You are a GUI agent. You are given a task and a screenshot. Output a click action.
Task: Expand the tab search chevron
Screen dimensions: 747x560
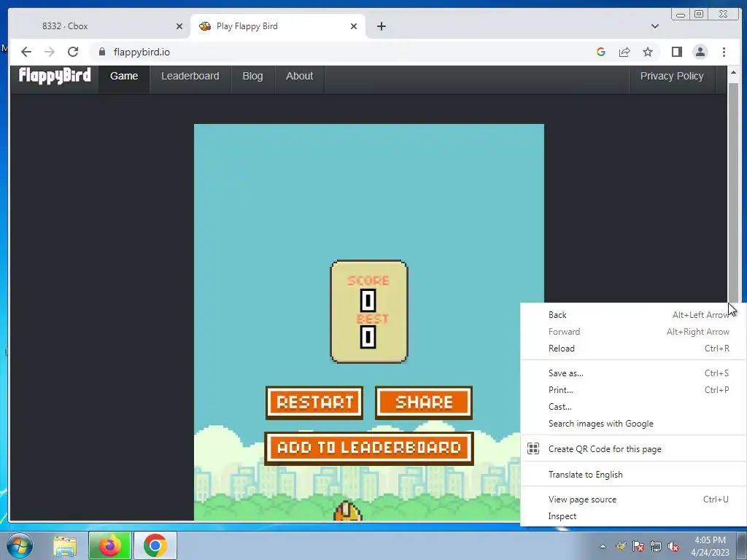pos(655,26)
